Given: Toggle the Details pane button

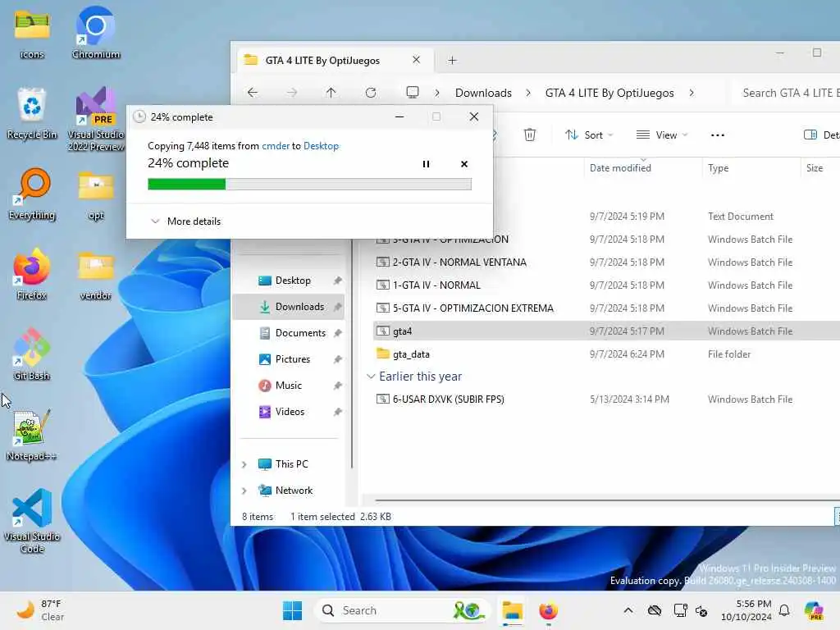Looking at the screenshot, I should pos(821,135).
